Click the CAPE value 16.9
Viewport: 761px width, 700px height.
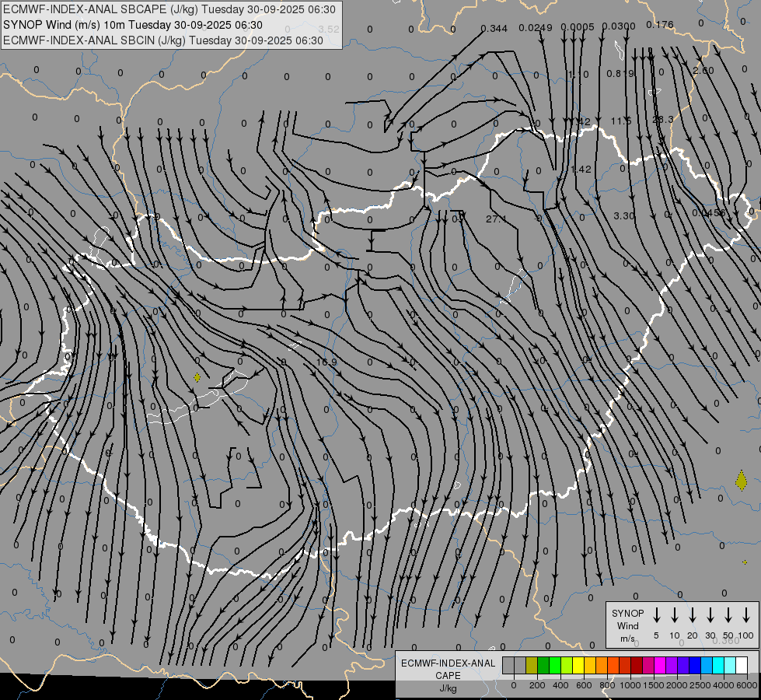coord(326,362)
